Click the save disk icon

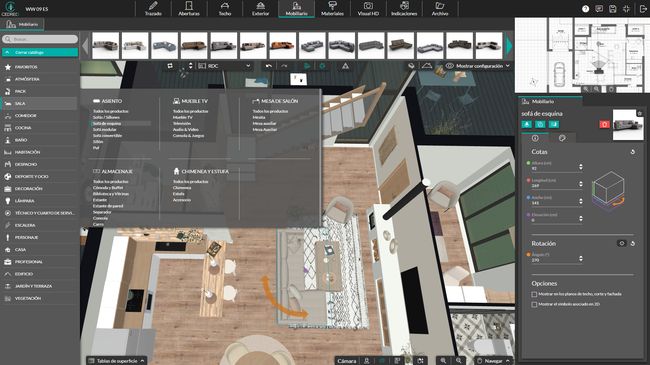click(x=613, y=9)
